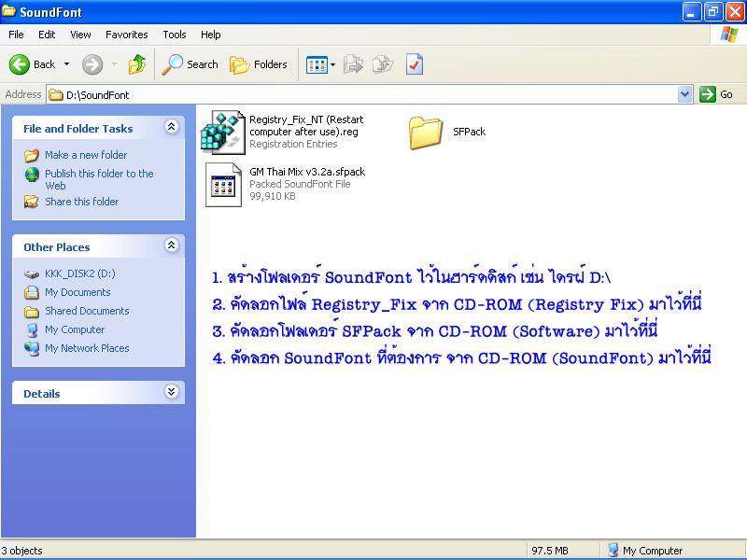Click Publish this folder to the Web

tap(99, 179)
